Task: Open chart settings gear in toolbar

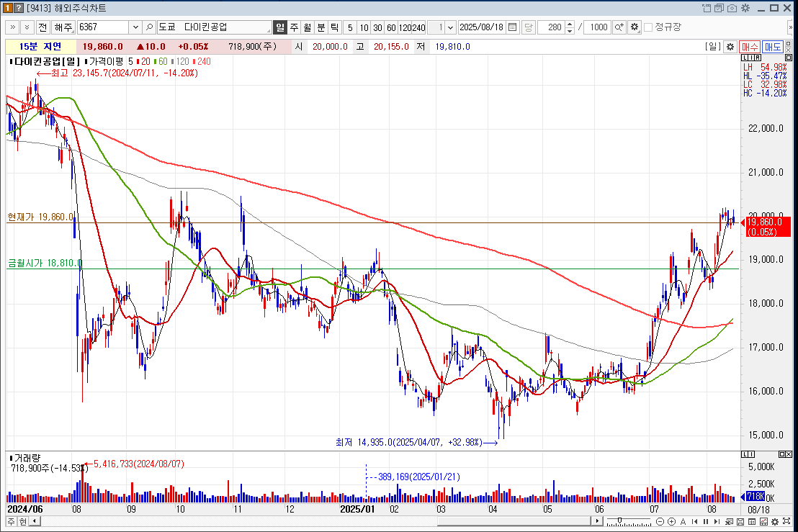Action: tap(634, 27)
